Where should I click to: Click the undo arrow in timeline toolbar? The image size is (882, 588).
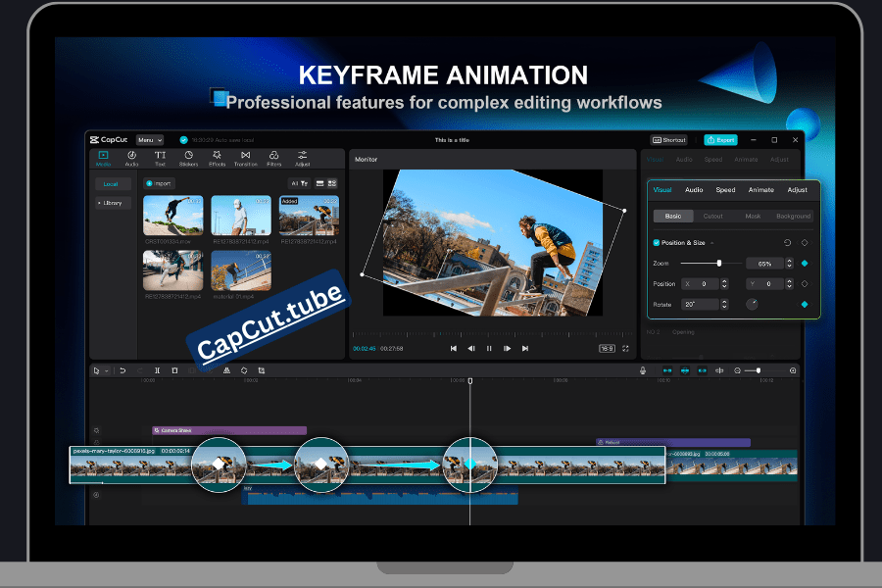click(x=122, y=370)
